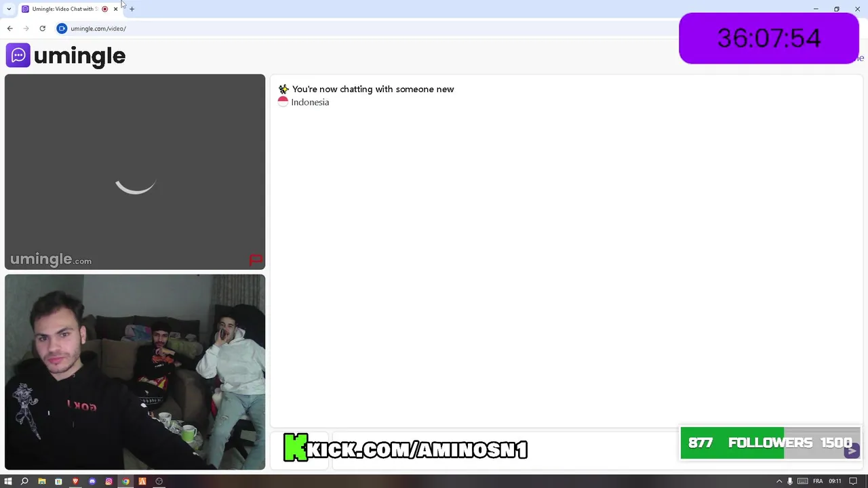Click 'You're now chatting with someone new' text
The width and height of the screenshot is (868, 488).
[373, 89]
